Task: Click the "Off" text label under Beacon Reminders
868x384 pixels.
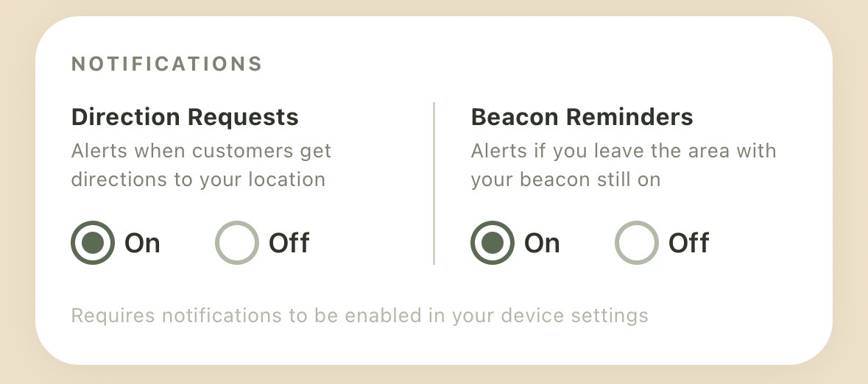Action: coord(688,243)
